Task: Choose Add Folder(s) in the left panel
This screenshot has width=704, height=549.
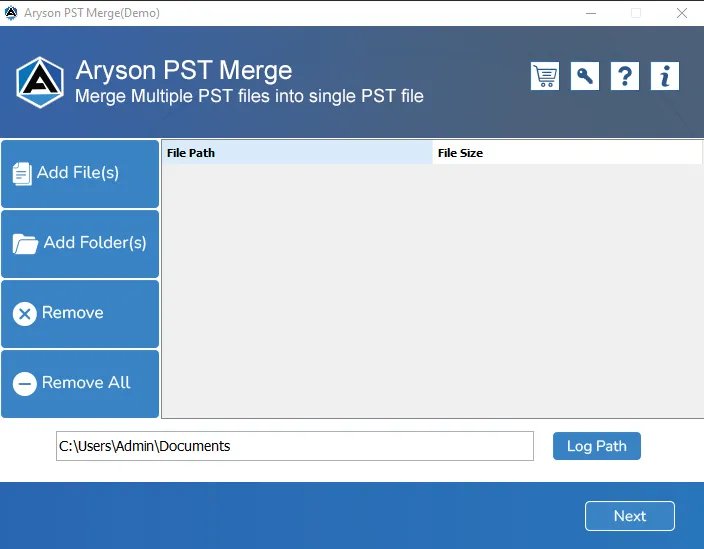Action: [80, 244]
